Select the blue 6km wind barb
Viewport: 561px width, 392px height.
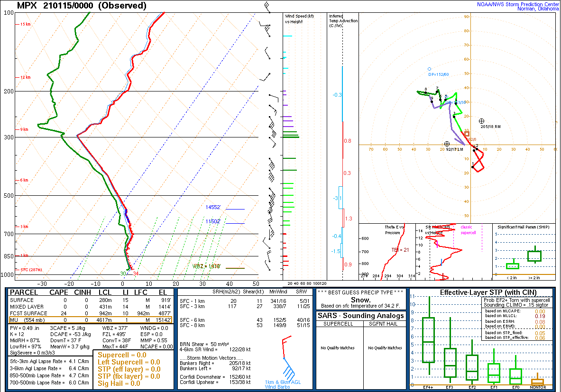click(289, 369)
